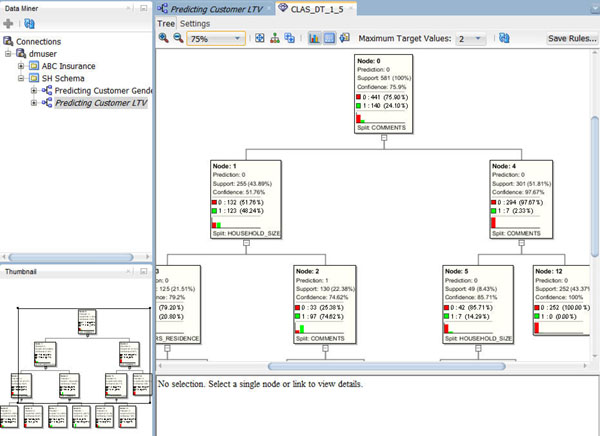Open the Maximum Target Values dropdown
This screenshot has width=600, height=436.
[478, 38]
